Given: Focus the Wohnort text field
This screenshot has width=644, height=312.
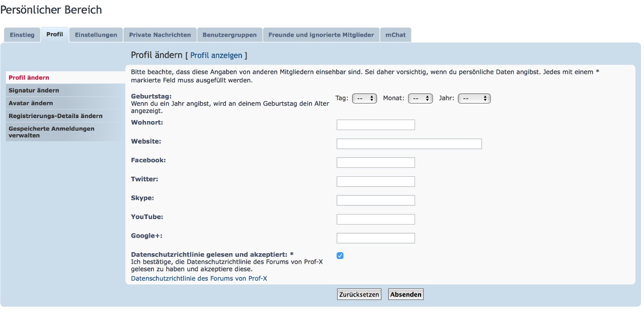Looking at the screenshot, I should (375, 125).
